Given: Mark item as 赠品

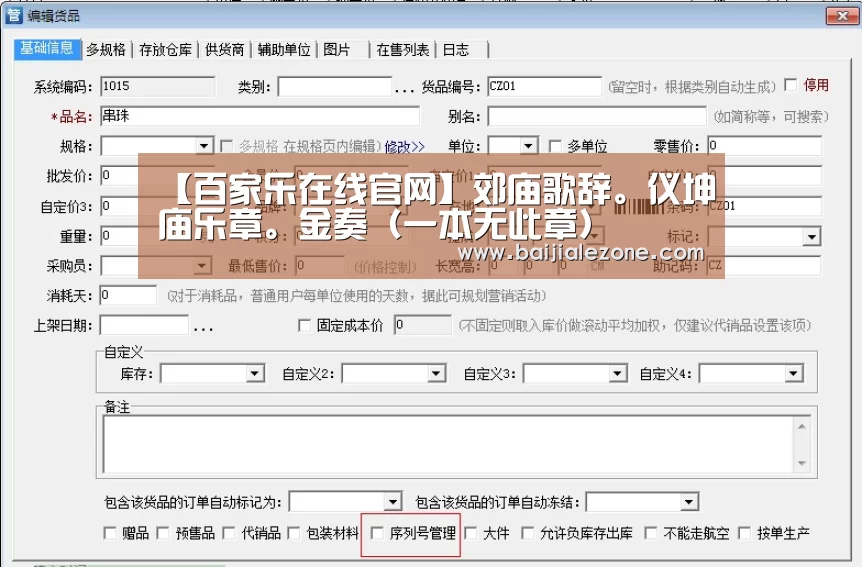Looking at the screenshot, I should coord(109,533).
